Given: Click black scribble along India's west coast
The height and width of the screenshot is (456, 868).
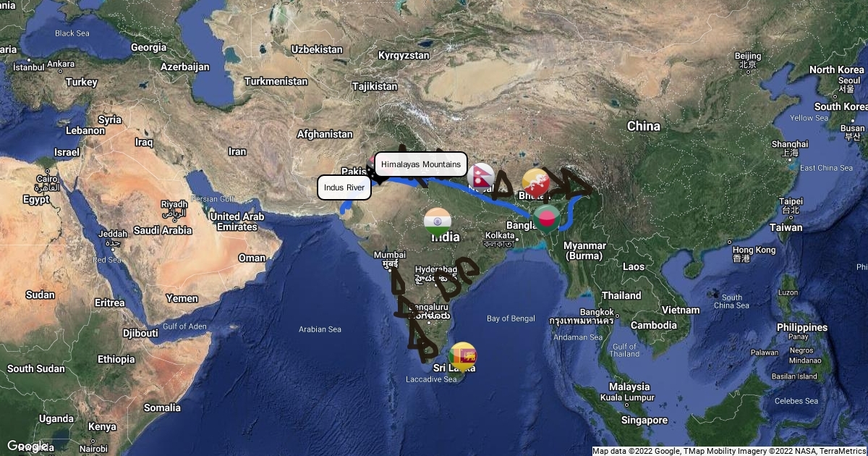Looking at the screenshot, I should pyautogui.click(x=410, y=310).
